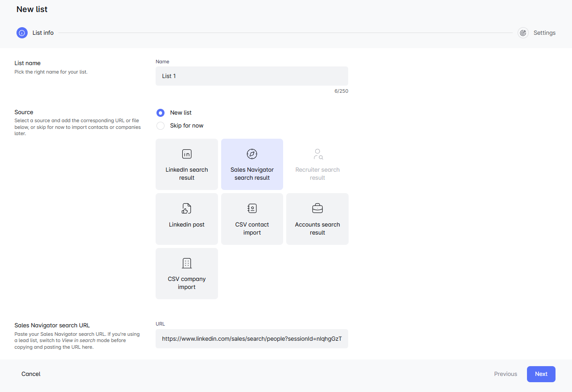Image resolution: width=572 pixels, height=392 pixels.
Task: Click the Sales Navigator compass icon
Action: [252, 154]
